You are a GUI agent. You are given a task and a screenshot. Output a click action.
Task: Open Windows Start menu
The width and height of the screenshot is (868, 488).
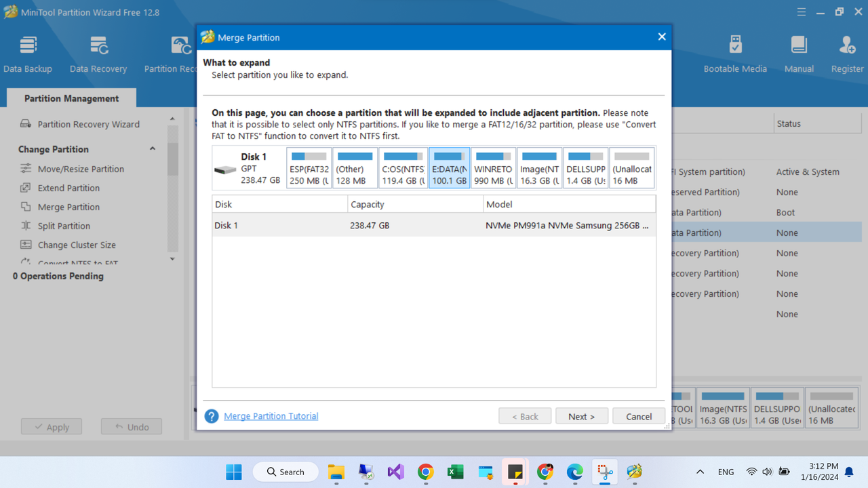pyautogui.click(x=234, y=472)
